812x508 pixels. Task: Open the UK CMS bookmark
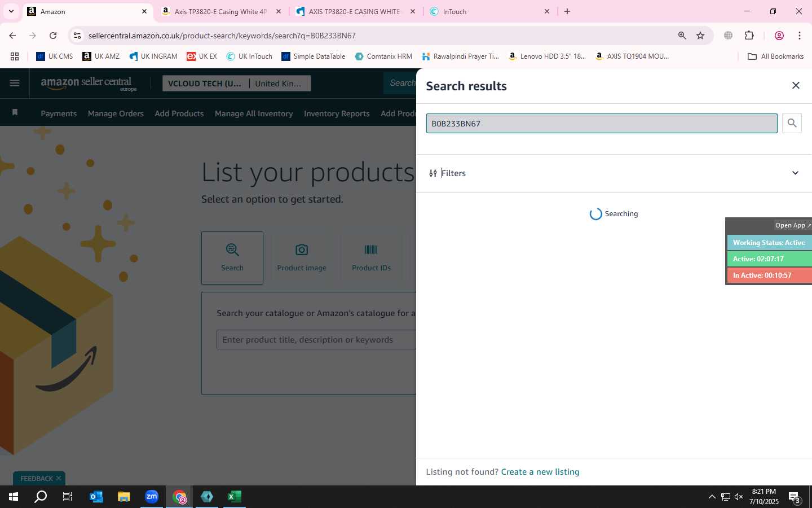[x=55, y=56]
